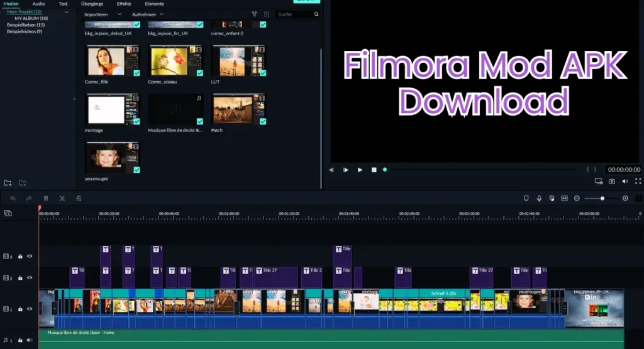Open the Text tab

63,4
